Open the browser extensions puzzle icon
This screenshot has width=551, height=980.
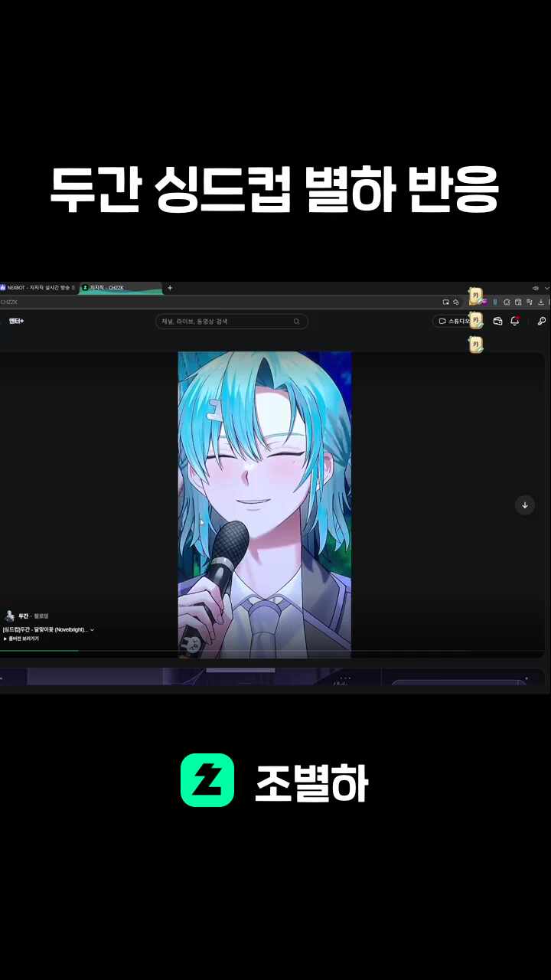pos(507,302)
